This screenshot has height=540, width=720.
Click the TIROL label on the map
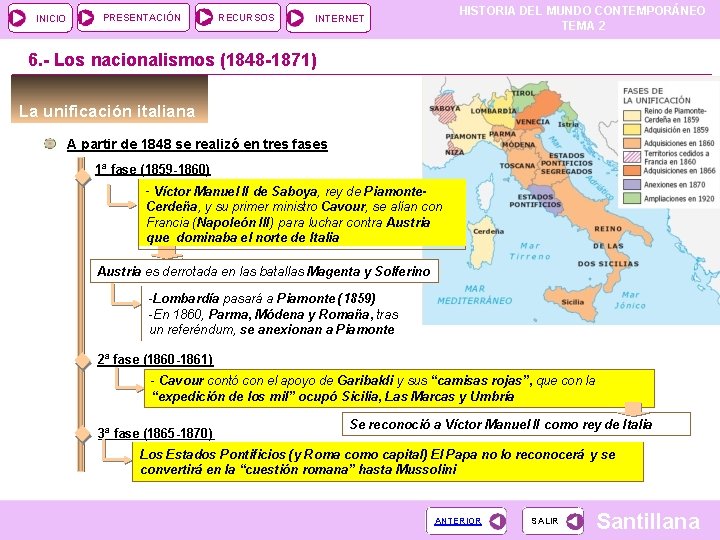tap(523, 93)
